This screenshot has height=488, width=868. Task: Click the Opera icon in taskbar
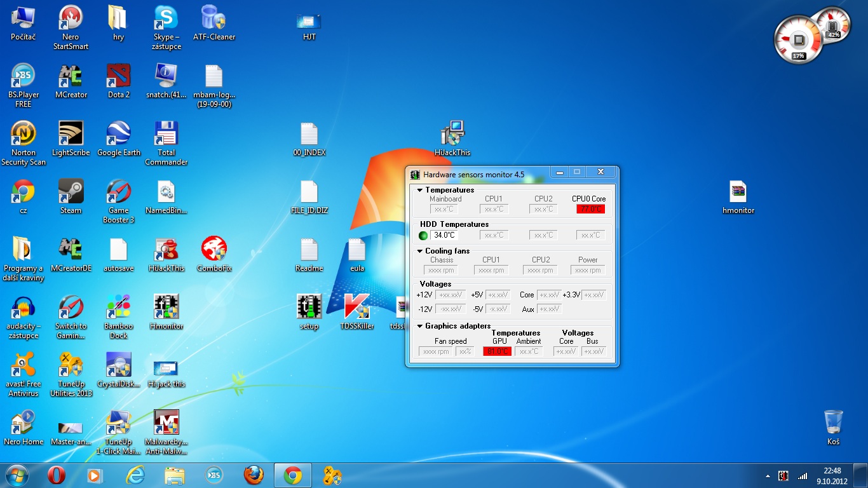tap(57, 475)
